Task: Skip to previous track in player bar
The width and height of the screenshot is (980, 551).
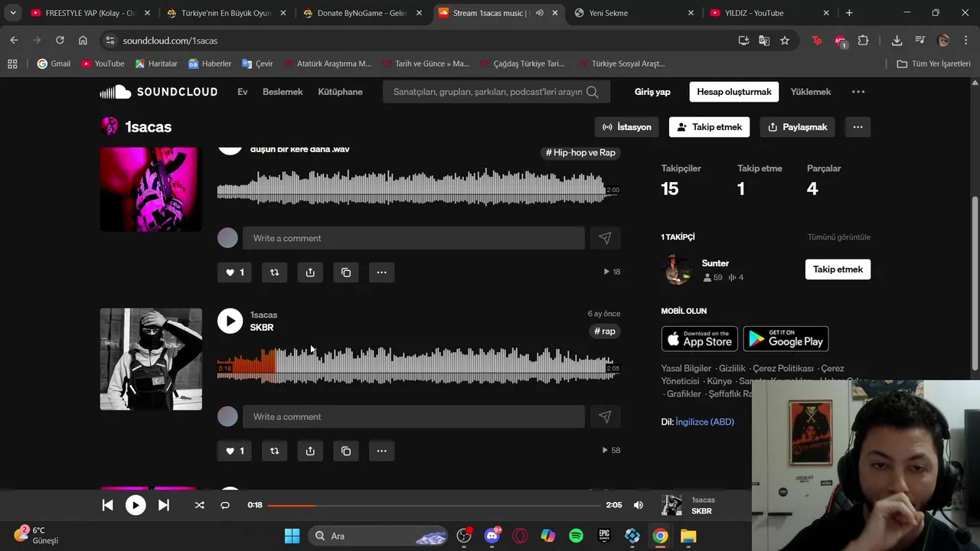Action: pos(107,505)
